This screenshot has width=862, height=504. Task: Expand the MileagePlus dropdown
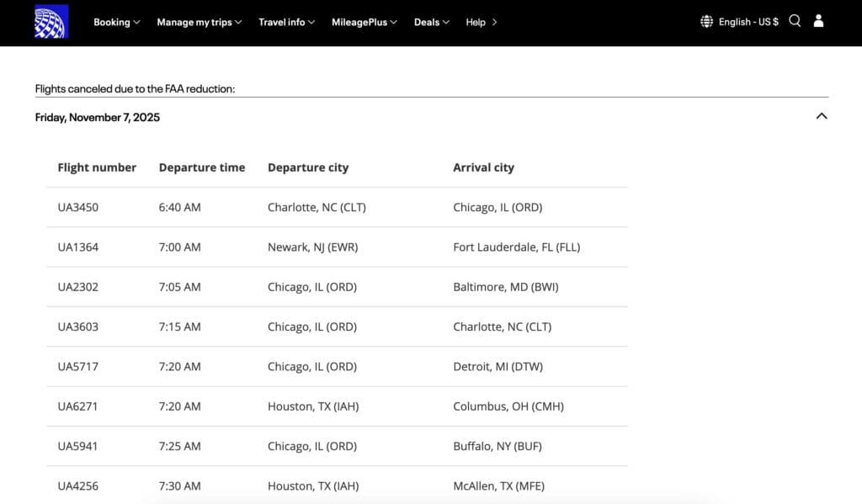(x=394, y=23)
